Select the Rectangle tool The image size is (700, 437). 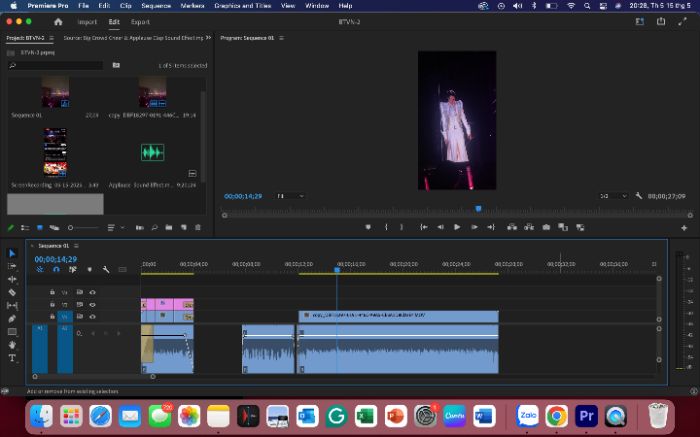(12, 332)
